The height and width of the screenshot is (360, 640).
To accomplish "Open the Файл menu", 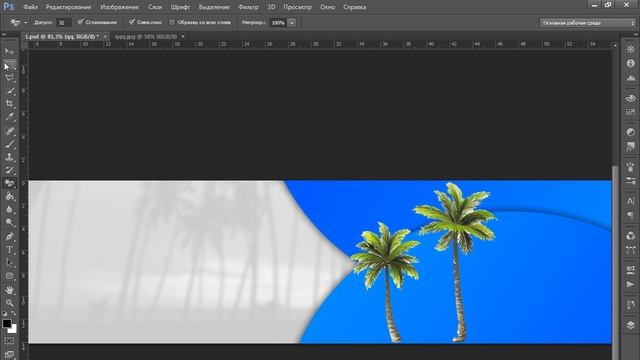I will point(31,7).
